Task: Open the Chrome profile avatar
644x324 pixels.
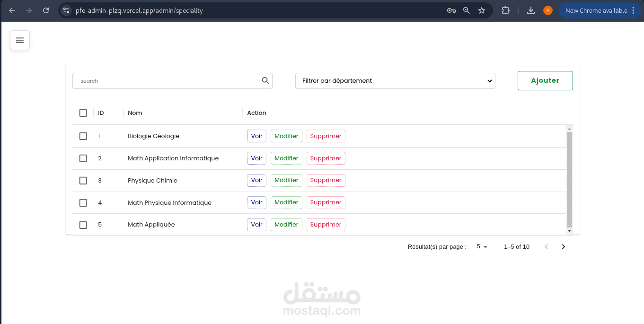Action: coord(548,10)
